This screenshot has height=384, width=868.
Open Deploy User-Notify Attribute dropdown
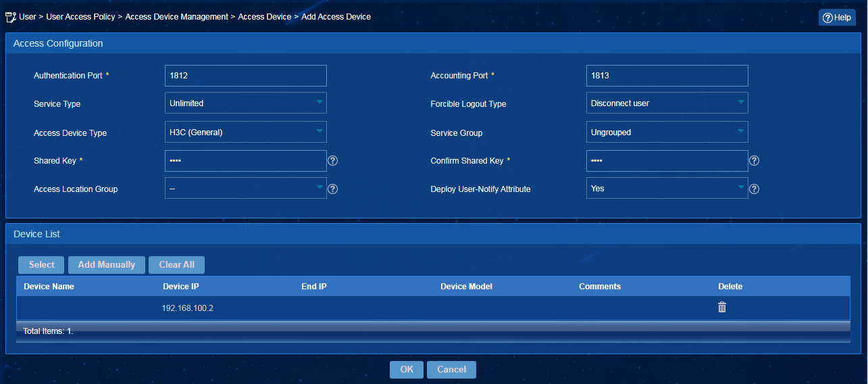tap(667, 188)
